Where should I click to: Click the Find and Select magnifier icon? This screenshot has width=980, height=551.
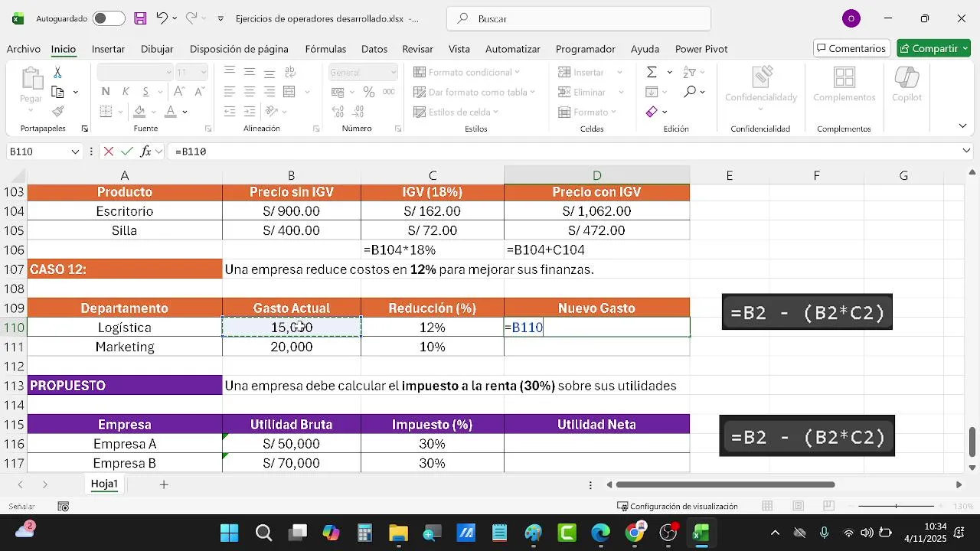click(x=690, y=92)
